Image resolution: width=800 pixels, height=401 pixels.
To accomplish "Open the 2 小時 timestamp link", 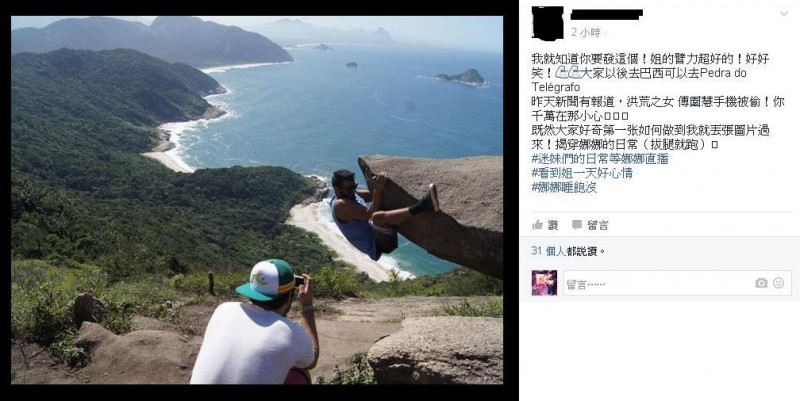I will point(585,33).
